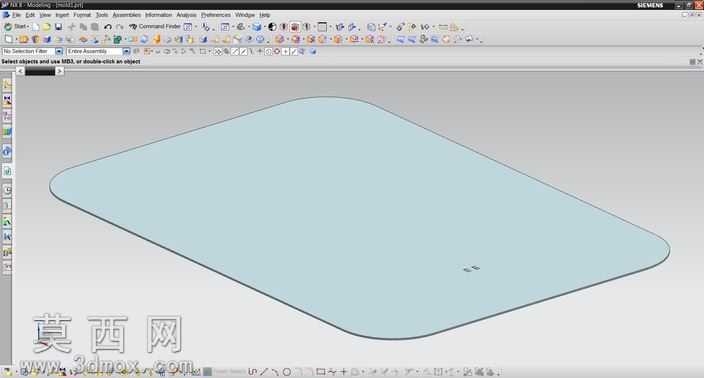Viewport: 704px width, 378px height.
Task: Open the Part Navigator resource tab
Action: (x=7, y=116)
